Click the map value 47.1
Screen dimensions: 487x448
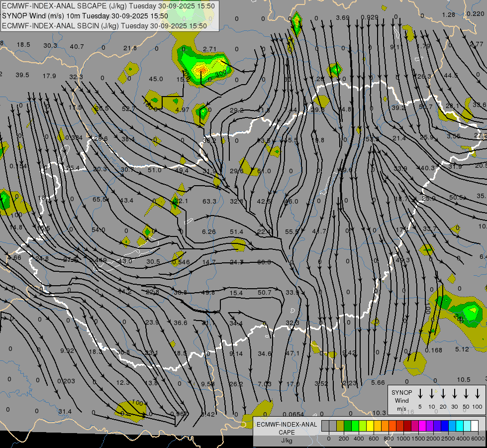coord(292,353)
